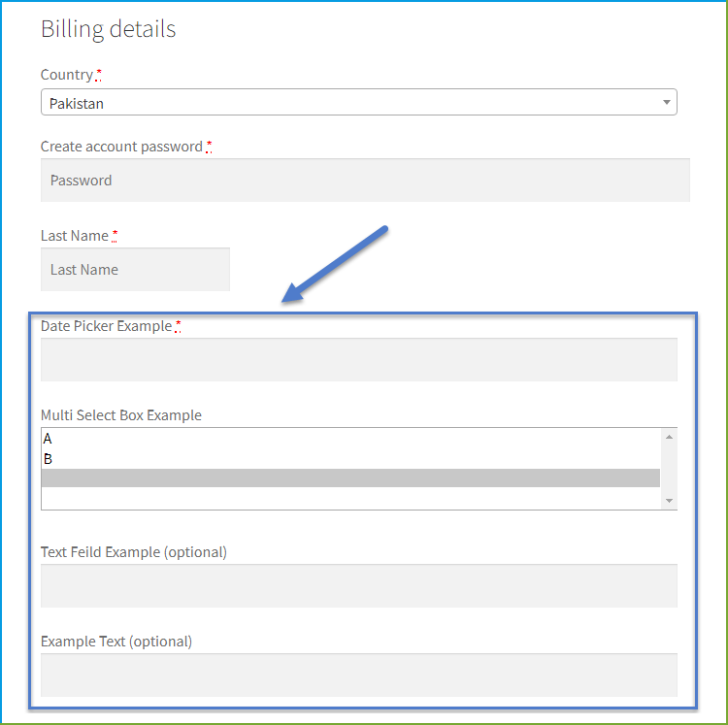Image resolution: width=728 pixels, height=725 pixels.
Task: Open the Date Picker Example field
Action: click(x=359, y=360)
